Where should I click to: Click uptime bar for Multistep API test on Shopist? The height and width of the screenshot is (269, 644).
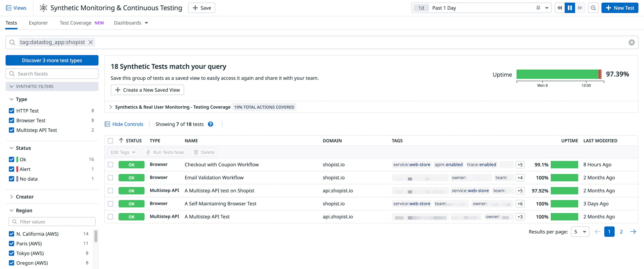tap(564, 191)
